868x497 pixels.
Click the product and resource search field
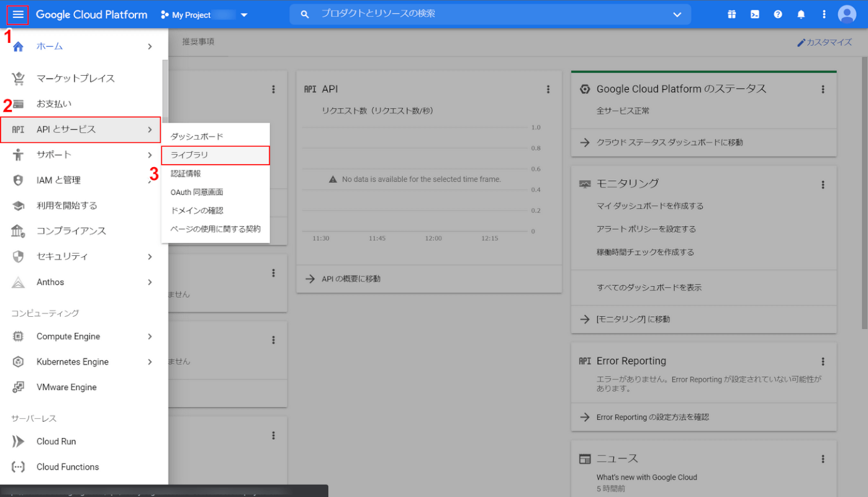click(x=491, y=14)
